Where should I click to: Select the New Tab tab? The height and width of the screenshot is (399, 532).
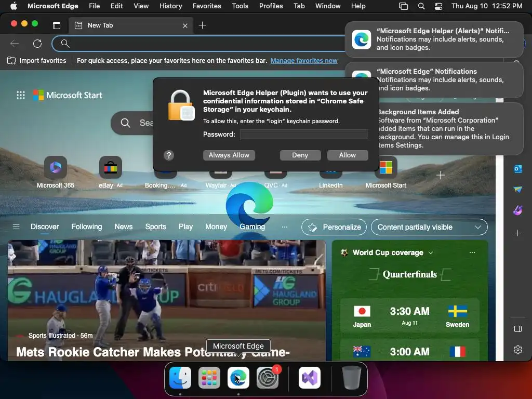[x=131, y=25]
